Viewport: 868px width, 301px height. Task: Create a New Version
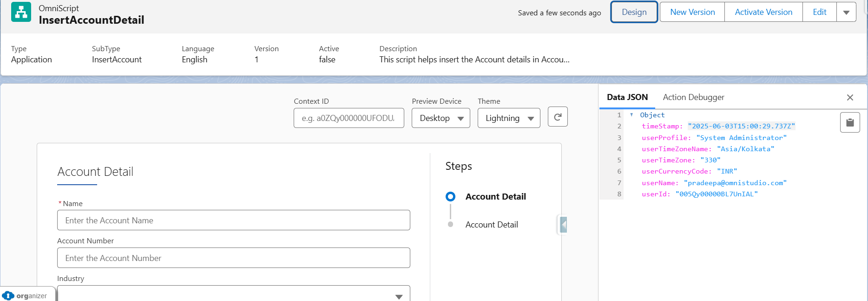tap(692, 12)
